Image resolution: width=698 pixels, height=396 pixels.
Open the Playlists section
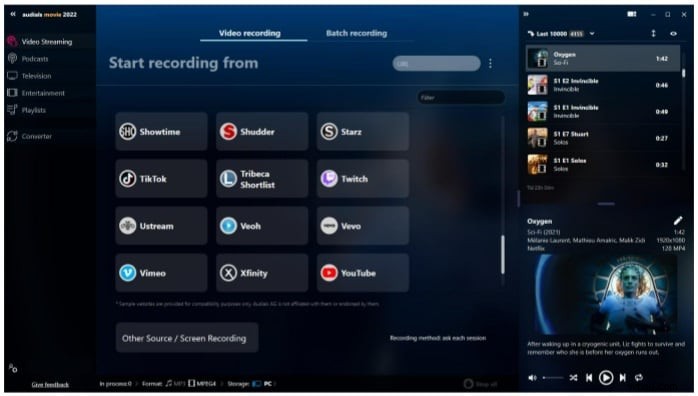coord(33,110)
